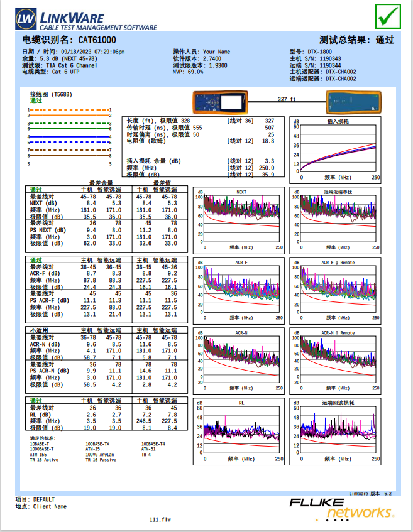Click the solid blue wire for pin 4
Viewport: 413px width, 532px height.
pyautogui.click(x=69, y=137)
